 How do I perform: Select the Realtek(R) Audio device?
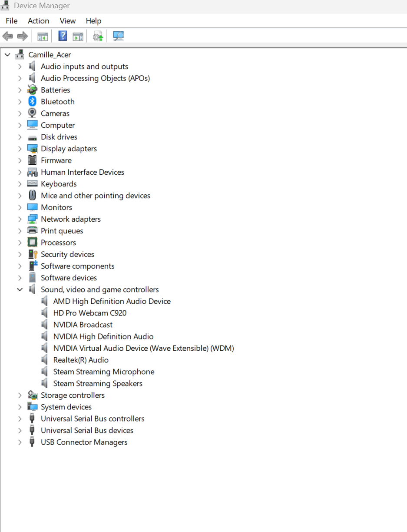pos(81,360)
